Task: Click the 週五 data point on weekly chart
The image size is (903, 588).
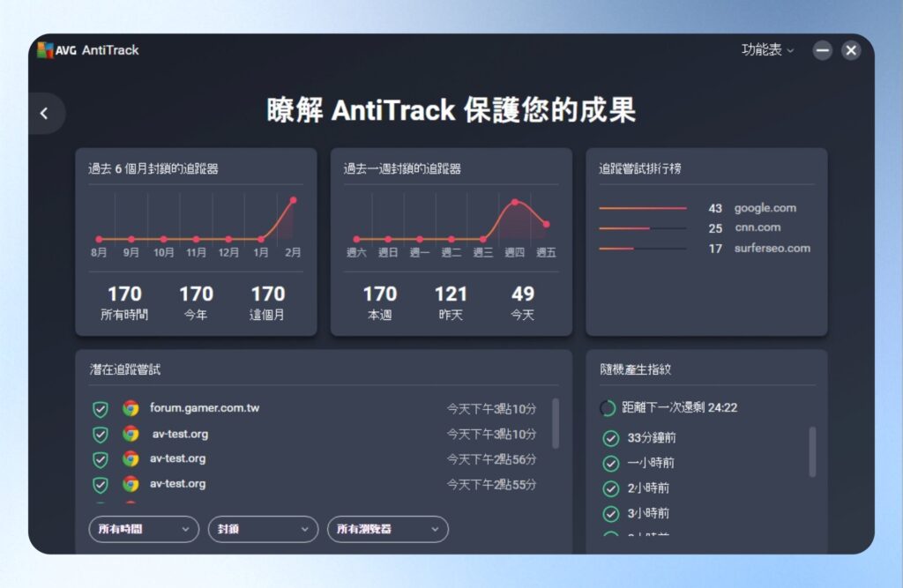Action: point(546,224)
